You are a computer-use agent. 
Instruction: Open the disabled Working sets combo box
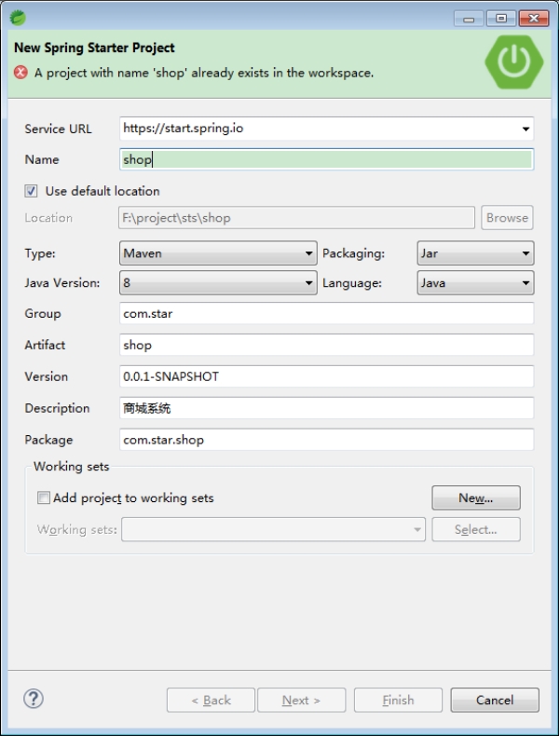point(273,529)
